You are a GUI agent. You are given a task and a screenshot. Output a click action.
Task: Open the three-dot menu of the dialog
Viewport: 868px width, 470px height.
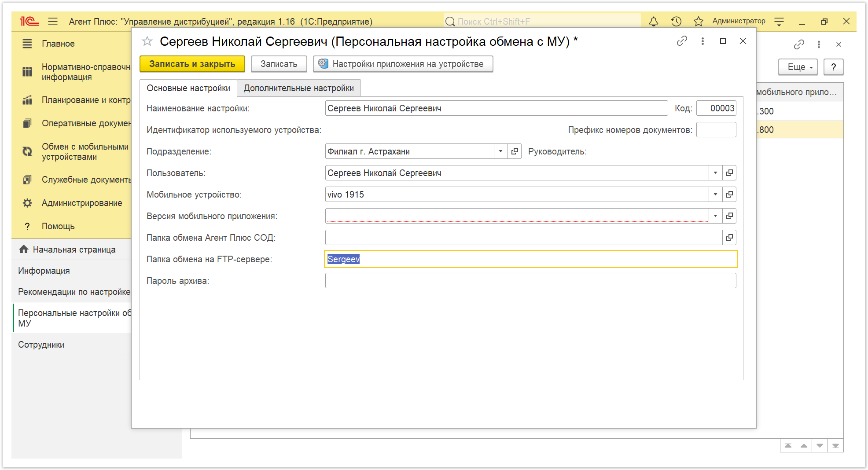click(x=702, y=41)
